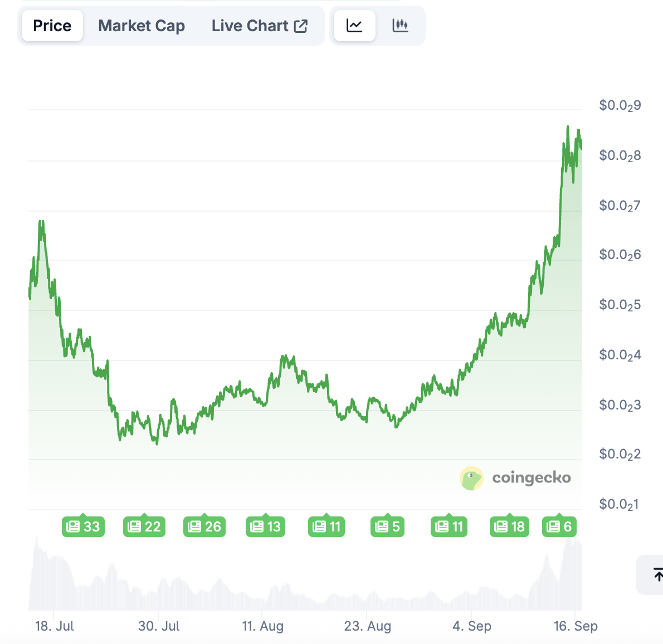Click the 30. Jul date label
663x644 pixels.
[x=159, y=626]
